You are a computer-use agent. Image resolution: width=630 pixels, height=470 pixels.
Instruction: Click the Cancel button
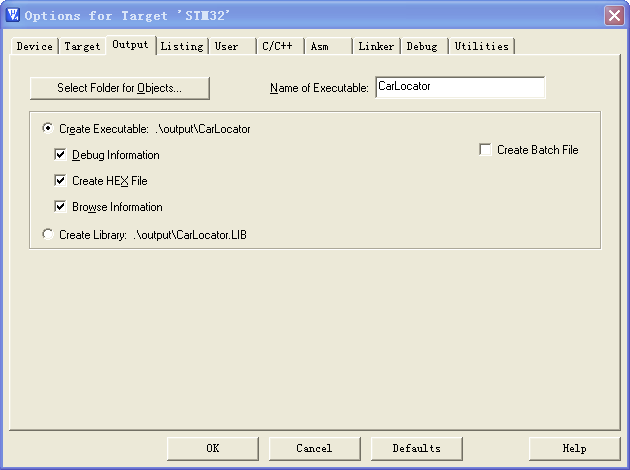(315, 449)
